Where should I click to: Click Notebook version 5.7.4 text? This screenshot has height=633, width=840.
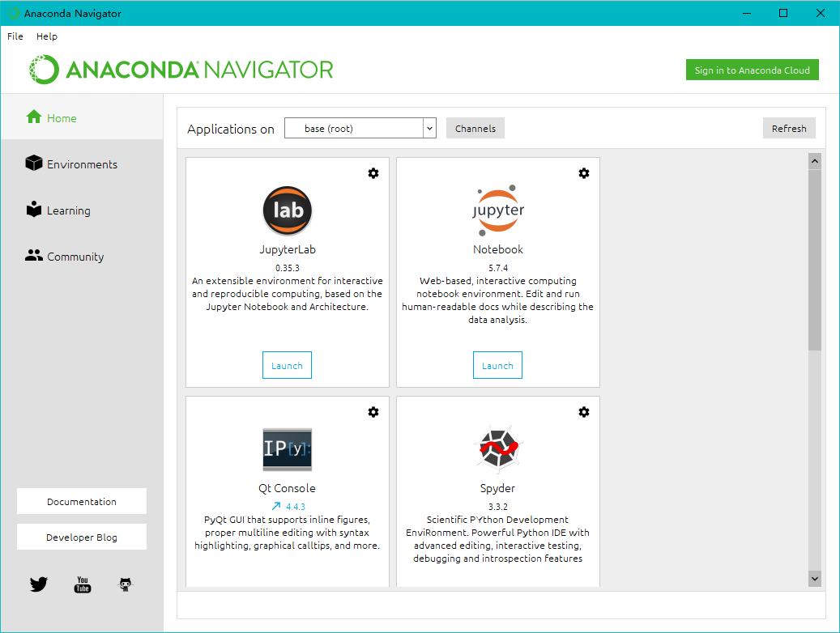click(497, 268)
